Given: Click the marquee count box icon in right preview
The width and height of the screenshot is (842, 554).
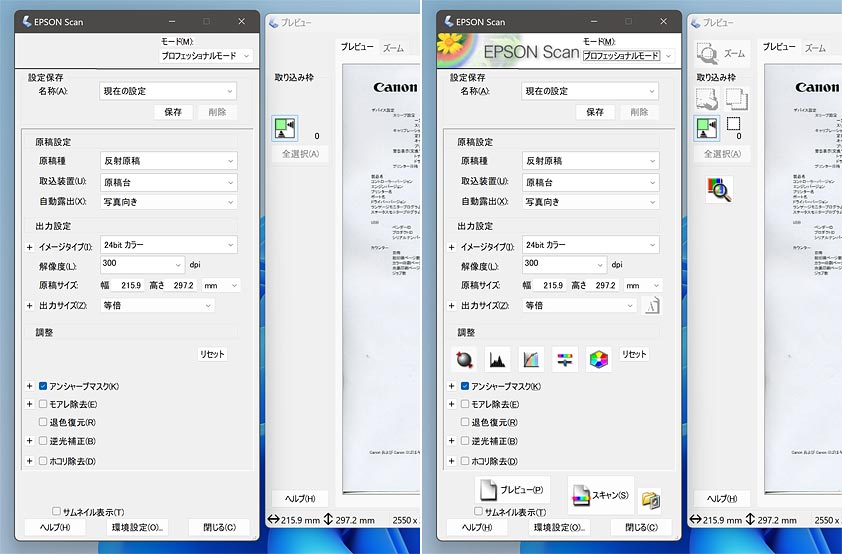Looking at the screenshot, I should (734, 124).
